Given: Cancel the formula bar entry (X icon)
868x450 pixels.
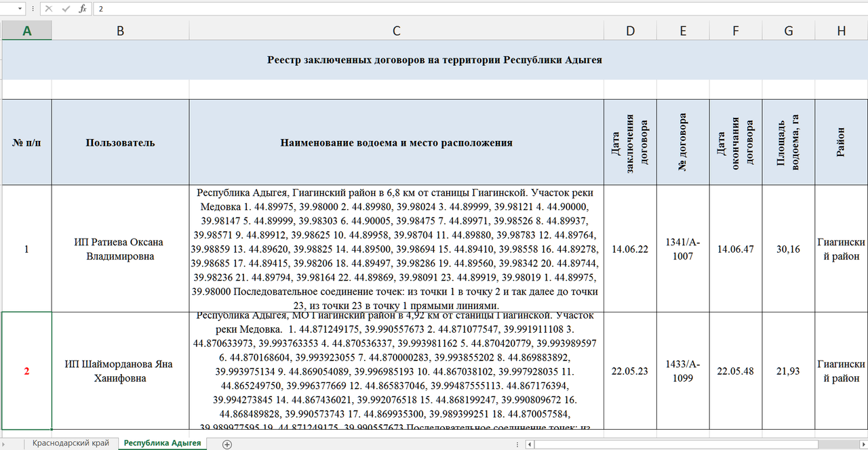Looking at the screenshot, I should 49,9.
